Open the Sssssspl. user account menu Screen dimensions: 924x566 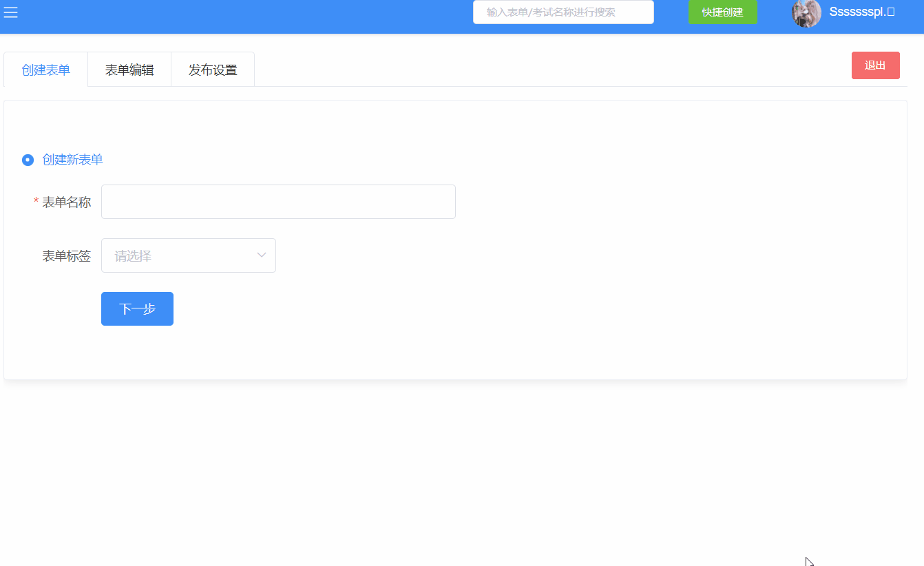click(861, 12)
